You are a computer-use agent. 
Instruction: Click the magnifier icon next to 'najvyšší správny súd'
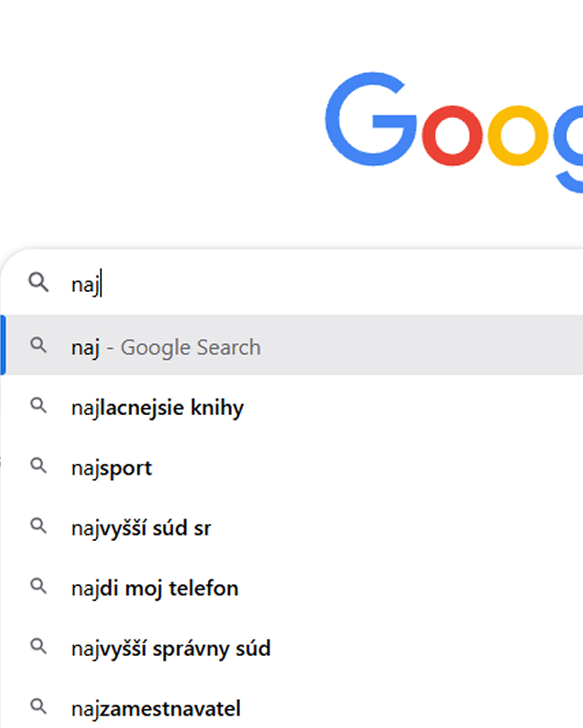[x=38, y=646]
